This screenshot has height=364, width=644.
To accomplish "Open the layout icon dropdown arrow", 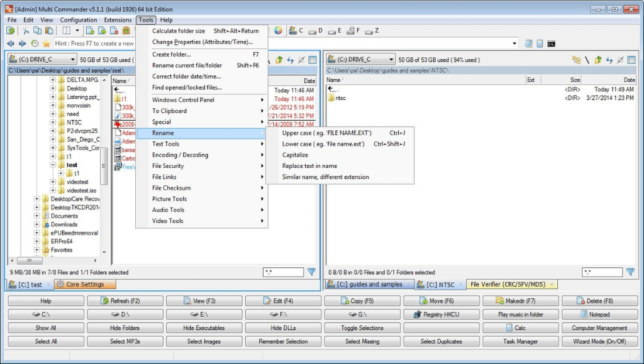I will [x=77, y=30].
